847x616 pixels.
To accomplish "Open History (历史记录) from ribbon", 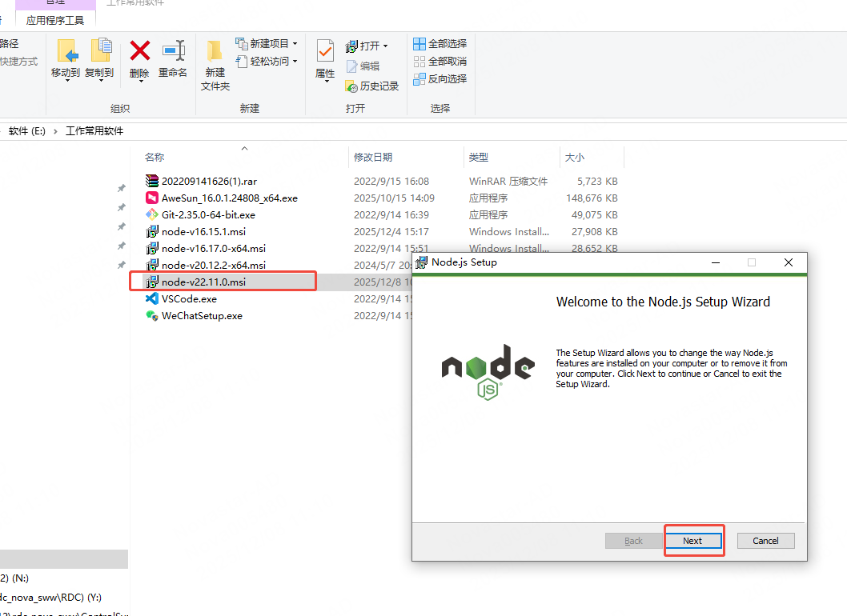I will 372,86.
